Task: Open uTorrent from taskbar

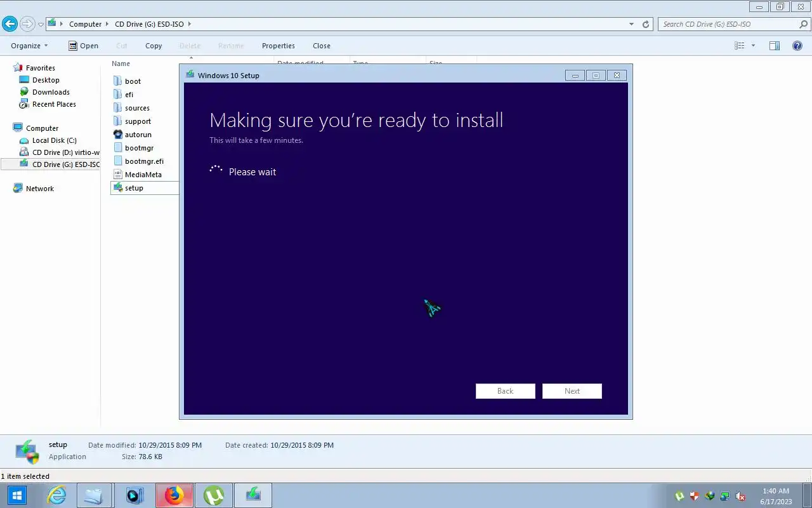Action: point(214,495)
